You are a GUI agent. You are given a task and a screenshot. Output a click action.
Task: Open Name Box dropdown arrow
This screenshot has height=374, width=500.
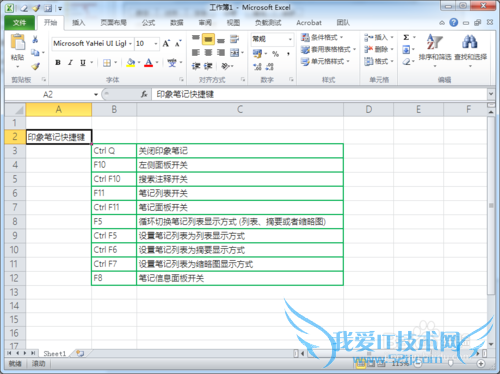pyautogui.click(x=96, y=95)
